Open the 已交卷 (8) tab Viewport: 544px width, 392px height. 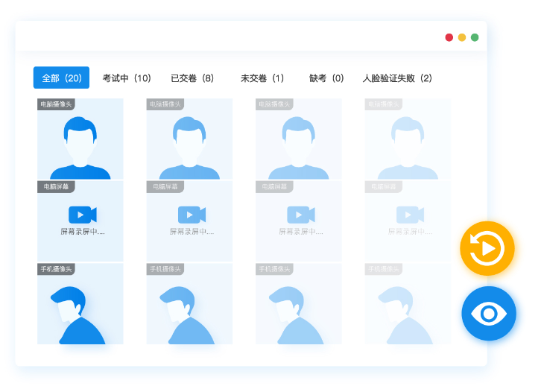coord(192,78)
